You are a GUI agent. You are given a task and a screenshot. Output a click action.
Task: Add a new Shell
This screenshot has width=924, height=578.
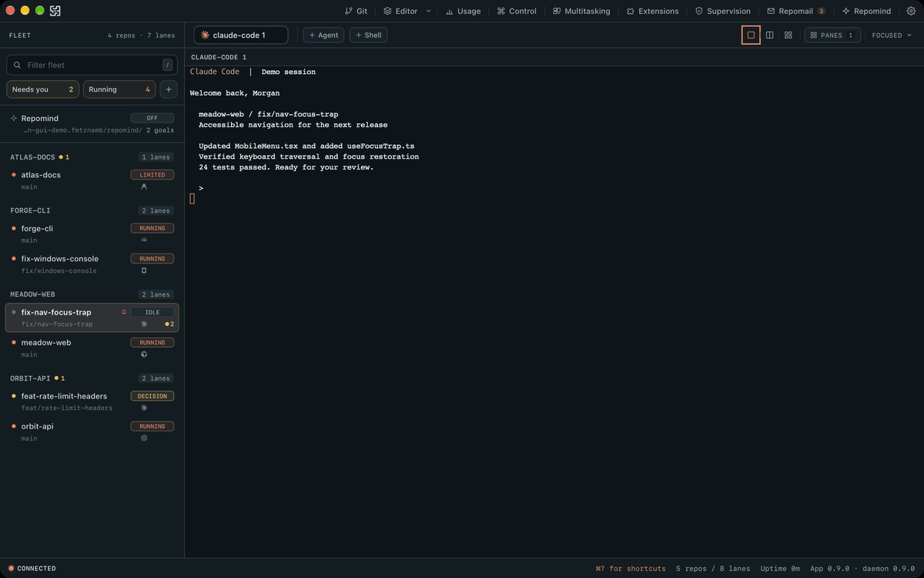click(368, 35)
